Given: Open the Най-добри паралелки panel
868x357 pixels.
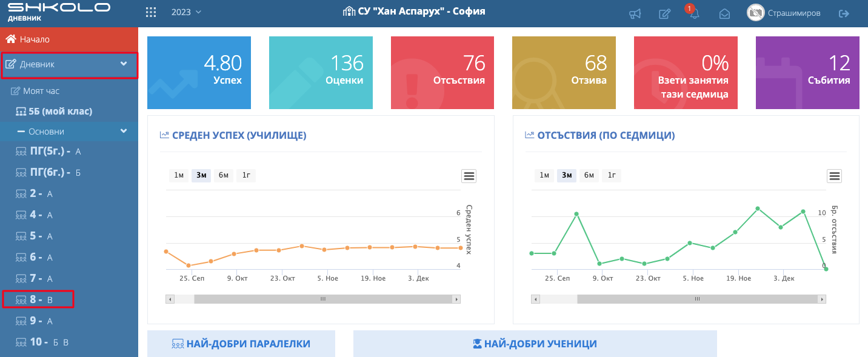Looking at the screenshot, I should tap(241, 344).
